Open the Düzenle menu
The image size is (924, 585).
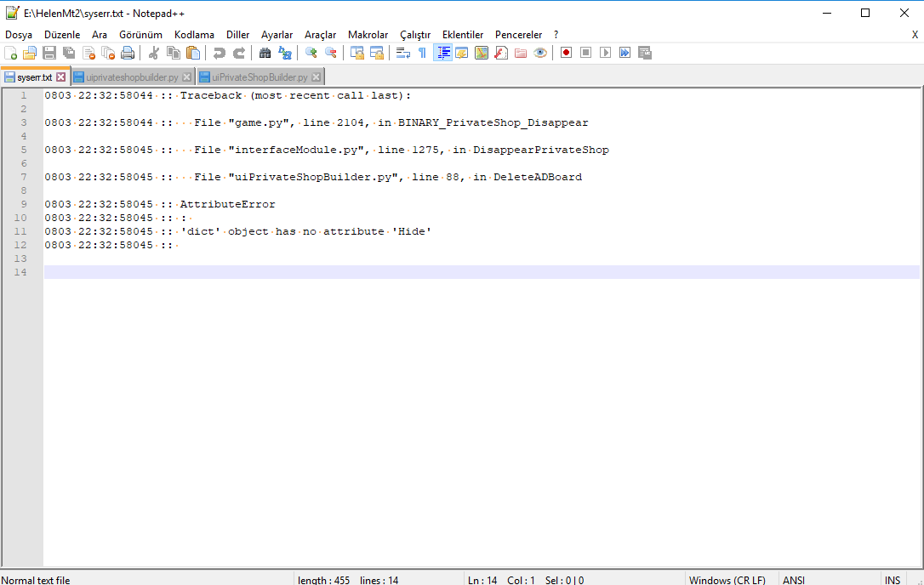pos(62,35)
